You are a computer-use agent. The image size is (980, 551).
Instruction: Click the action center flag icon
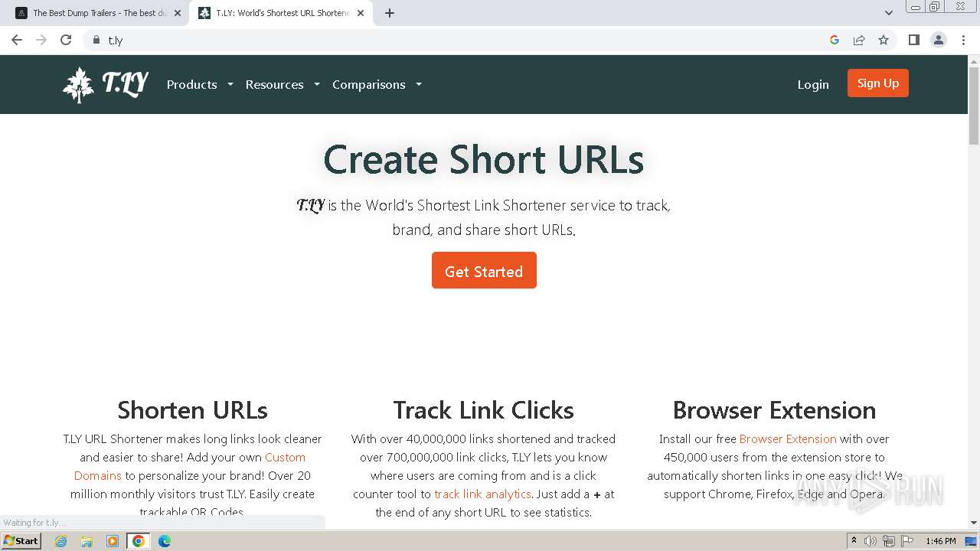(x=907, y=541)
